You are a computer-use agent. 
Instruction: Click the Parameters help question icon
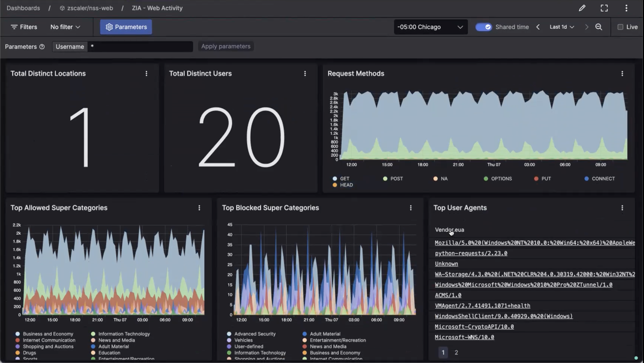(x=42, y=47)
